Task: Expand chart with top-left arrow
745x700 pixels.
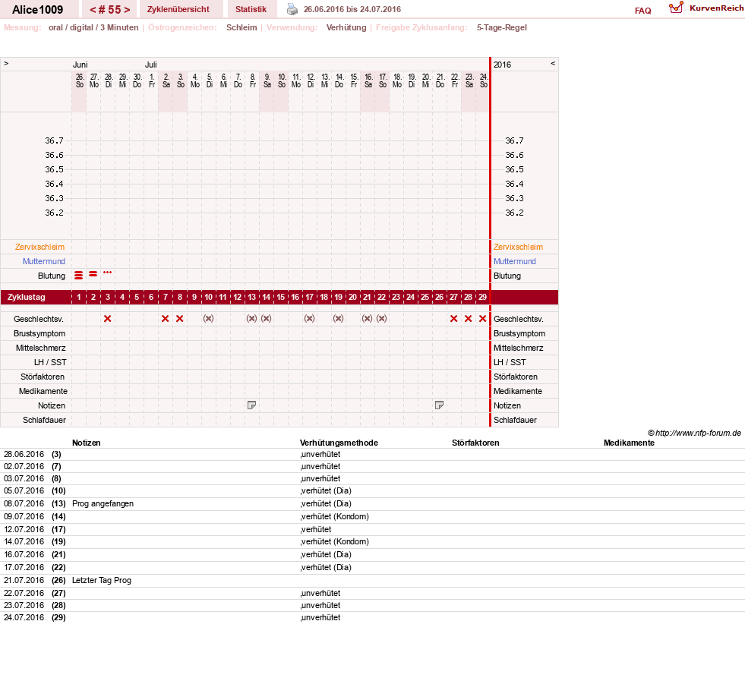Action: pos(6,64)
